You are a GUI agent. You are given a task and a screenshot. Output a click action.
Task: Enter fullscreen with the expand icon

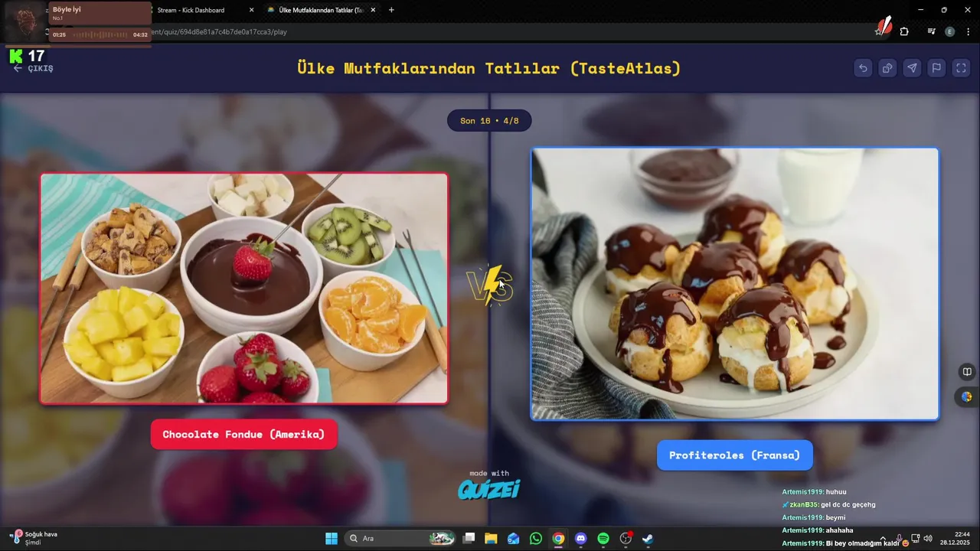point(961,68)
